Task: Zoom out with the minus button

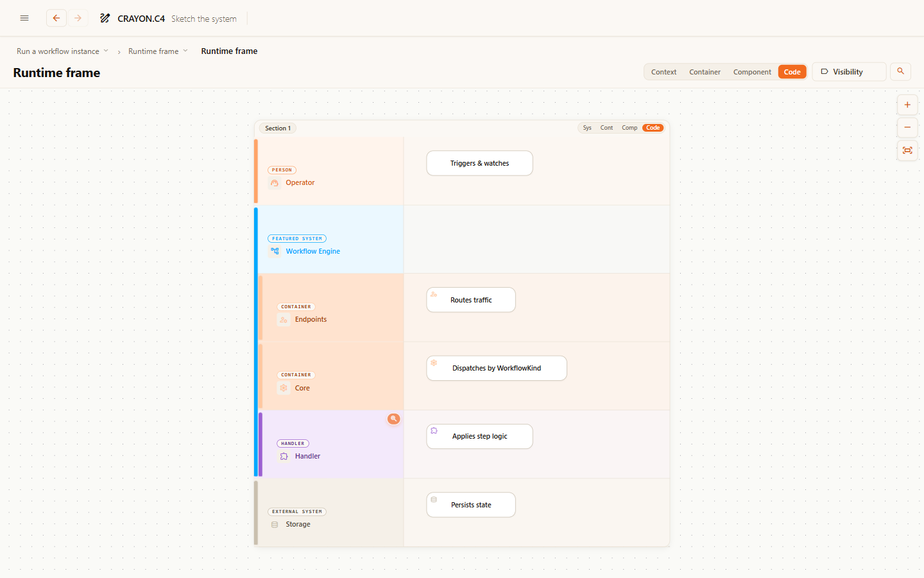Action: (x=907, y=127)
